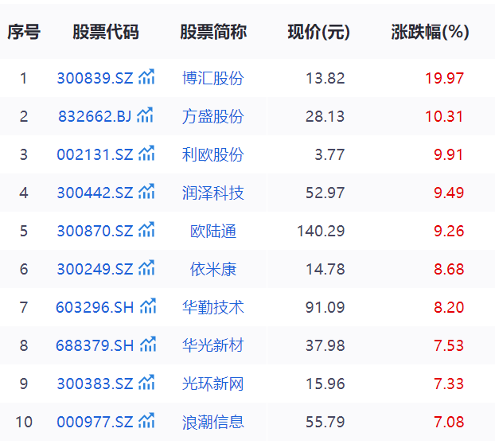Screen dimensions: 495x448
Task: Select price cell 37.98
Action: click(325, 345)
